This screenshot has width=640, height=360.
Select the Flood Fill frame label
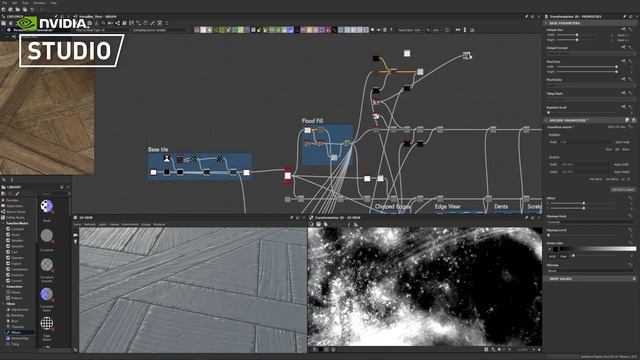(x=312, y=121)
